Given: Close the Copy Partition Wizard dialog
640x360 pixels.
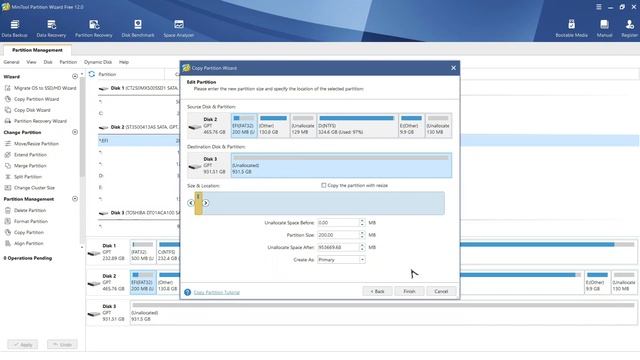Looking at the screenshot, I should (x=453, y=68).
